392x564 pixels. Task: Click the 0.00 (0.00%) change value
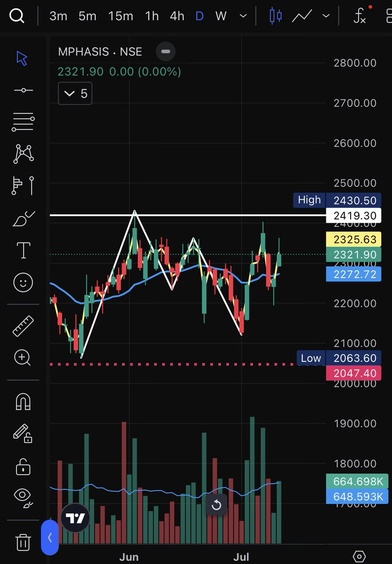tap(145, 72)
